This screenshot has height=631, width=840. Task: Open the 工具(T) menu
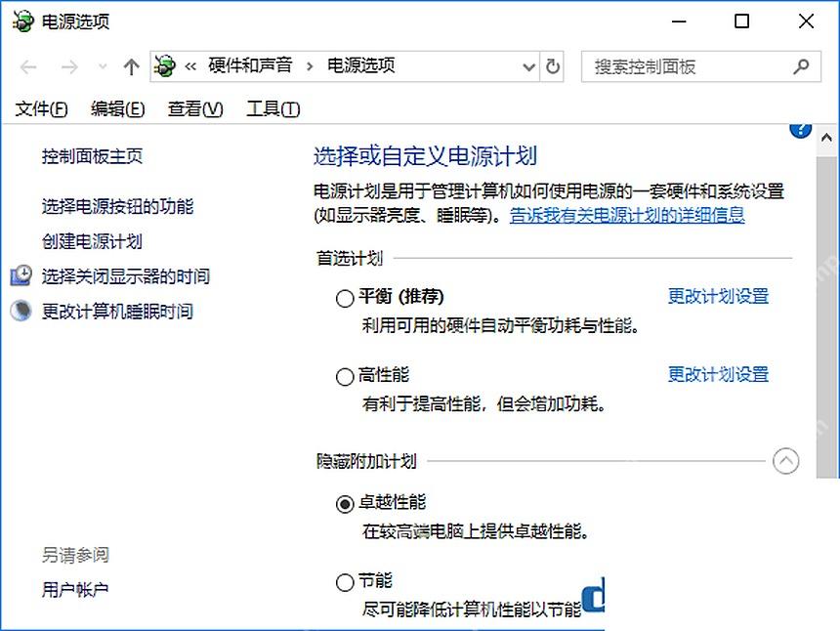(273, 109)
